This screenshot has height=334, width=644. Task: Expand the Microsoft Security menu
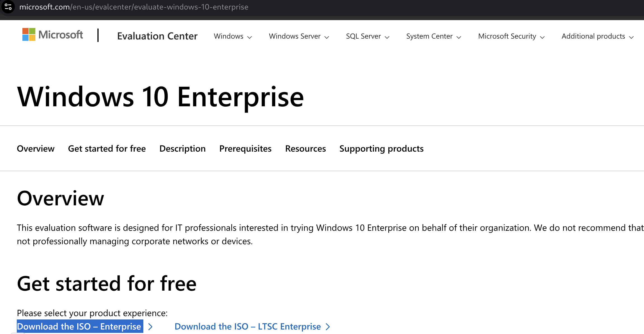click(511, 36)
